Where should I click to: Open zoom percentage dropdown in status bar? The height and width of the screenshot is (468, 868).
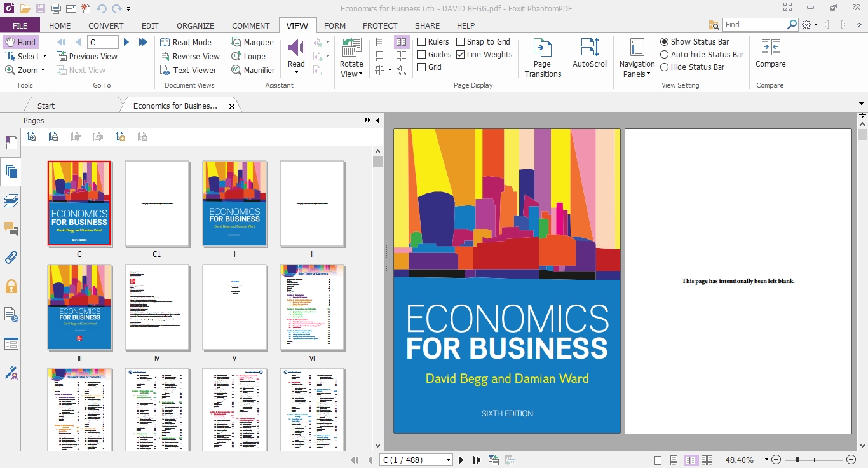point(766,460)
